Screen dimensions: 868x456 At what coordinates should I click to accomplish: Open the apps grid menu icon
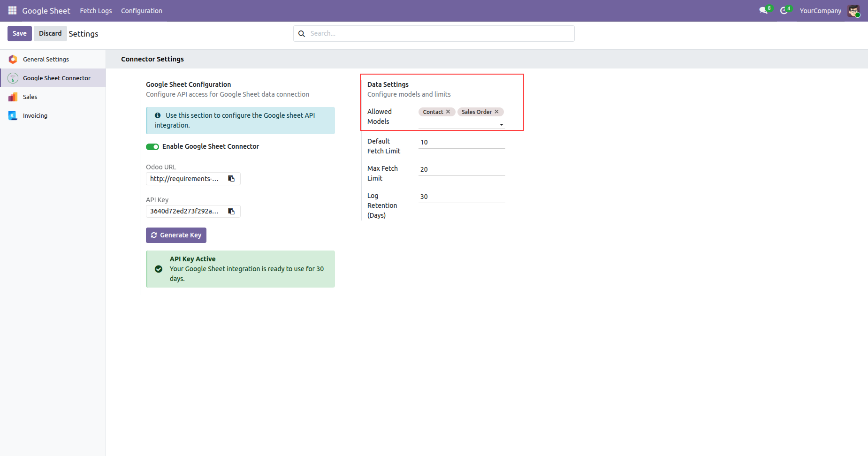tap(12, 10)
